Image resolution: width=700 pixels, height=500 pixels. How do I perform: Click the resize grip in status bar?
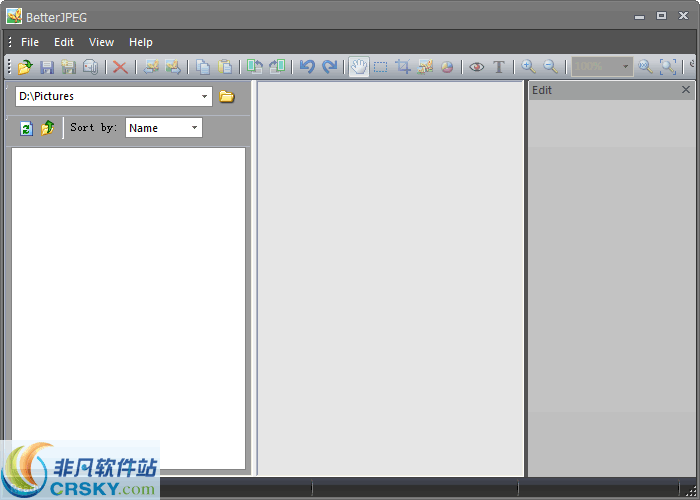click(x=692, y=492)
